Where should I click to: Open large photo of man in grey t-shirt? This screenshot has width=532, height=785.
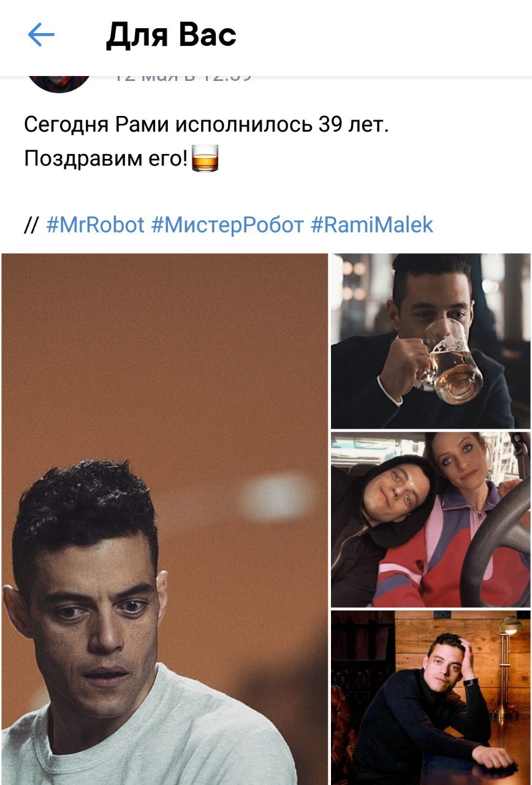tap(164, 519)
